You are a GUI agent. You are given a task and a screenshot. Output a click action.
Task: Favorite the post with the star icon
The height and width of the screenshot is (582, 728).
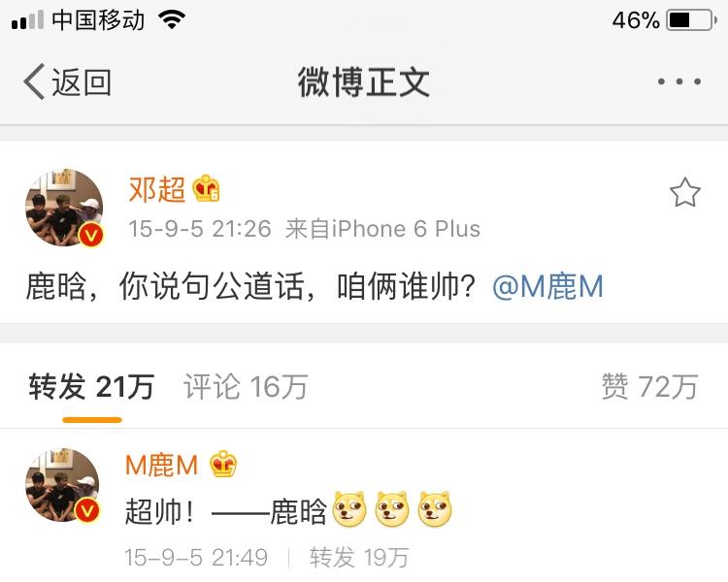[685, 192]
